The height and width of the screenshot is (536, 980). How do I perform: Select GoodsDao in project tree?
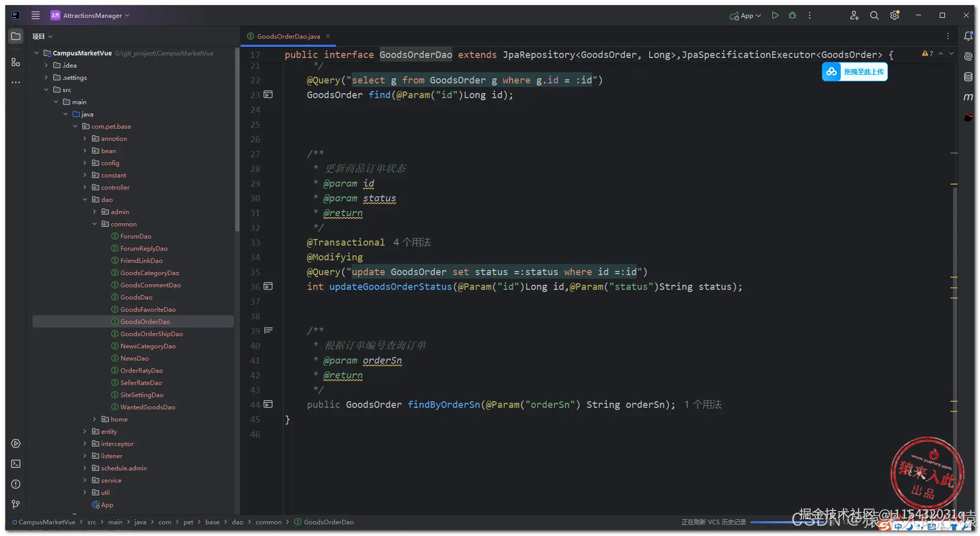[136, 297]
